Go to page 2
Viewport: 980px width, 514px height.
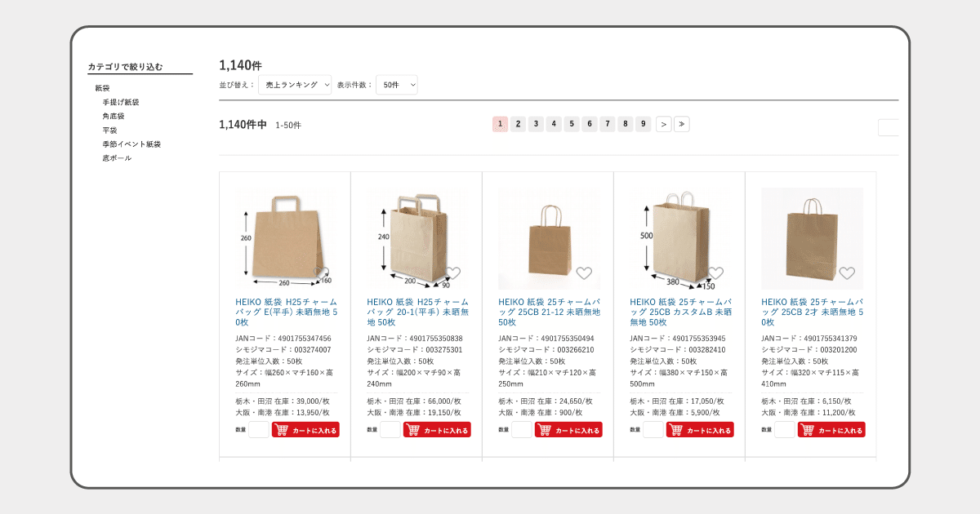click(x=518, y=124)
